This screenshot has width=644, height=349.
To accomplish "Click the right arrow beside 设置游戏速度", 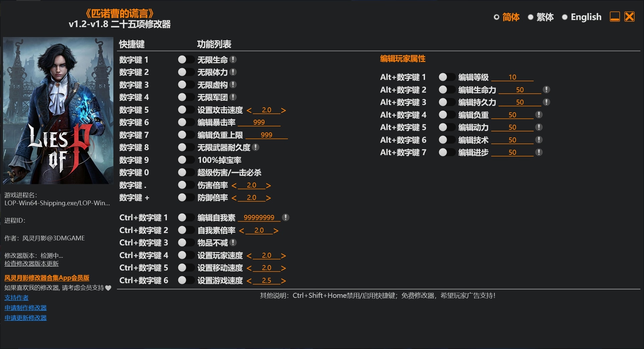I will 284,280.
